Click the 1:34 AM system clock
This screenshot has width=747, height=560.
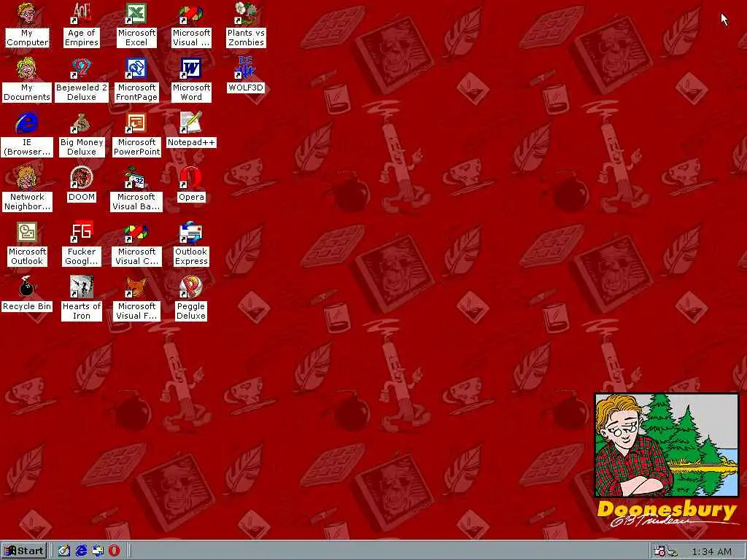[711, 551]
